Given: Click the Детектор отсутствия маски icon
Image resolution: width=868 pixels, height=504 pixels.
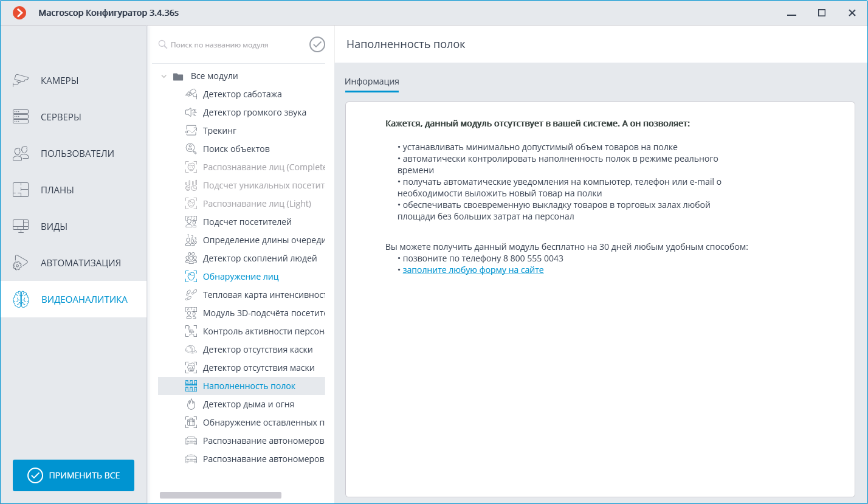Looking at the screenshot, I should point(191,368).
